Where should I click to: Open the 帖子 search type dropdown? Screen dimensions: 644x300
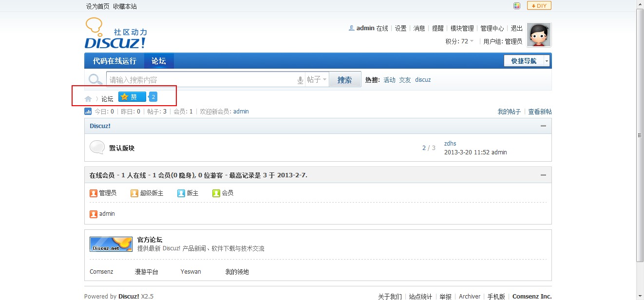[x=317, y=80]
